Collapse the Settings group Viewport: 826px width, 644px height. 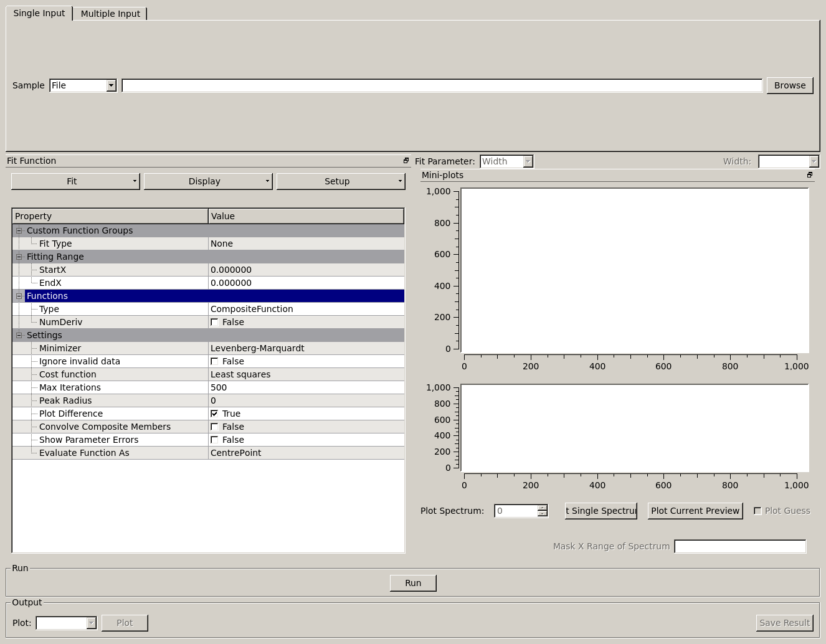[19, 335]
